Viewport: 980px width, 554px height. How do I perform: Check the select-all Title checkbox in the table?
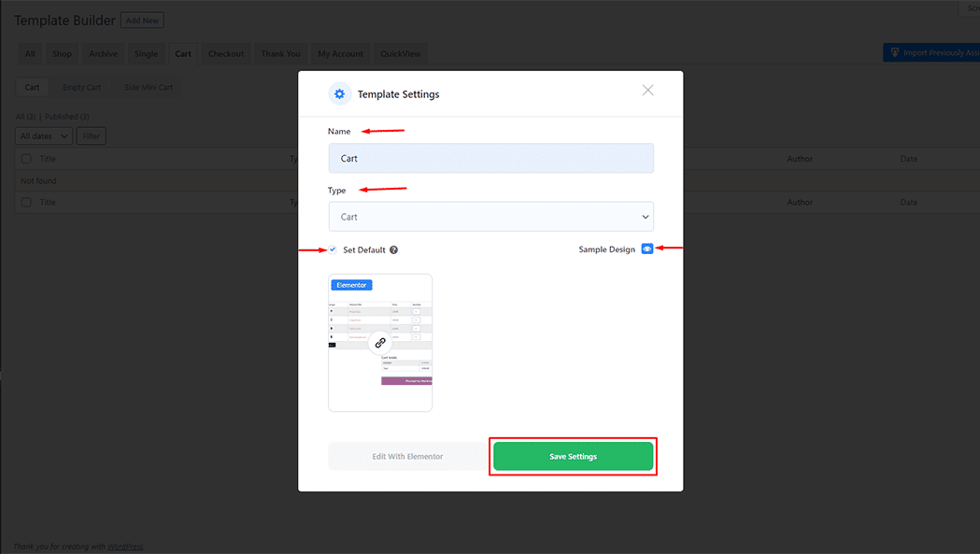coord(25,158)
